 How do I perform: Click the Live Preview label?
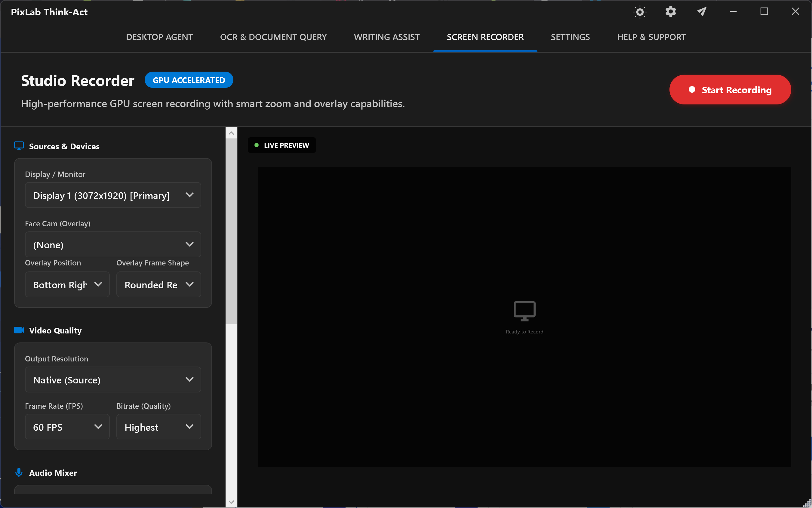click(281, 145)
